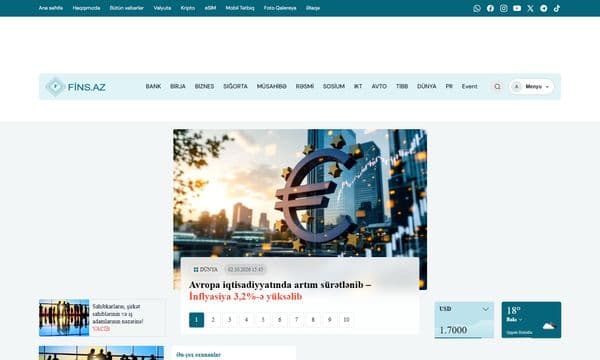This screenshot has height=360, width=600.
Task: Select BANK in main navigation
Action: (153, 86)
